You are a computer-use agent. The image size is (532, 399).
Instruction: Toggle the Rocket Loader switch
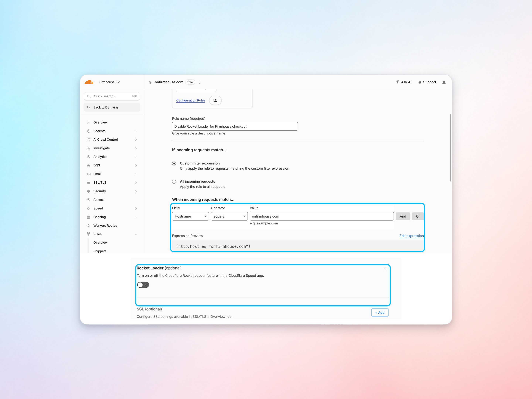(143, 285)
